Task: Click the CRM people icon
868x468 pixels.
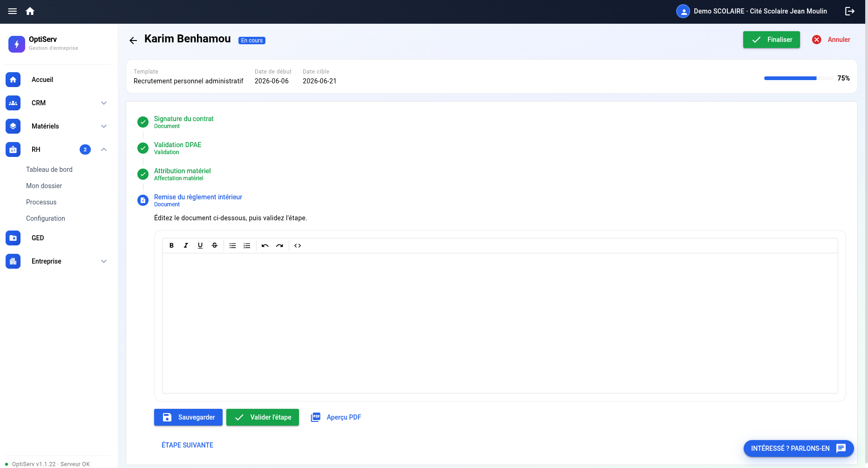Action: click(13, 103)
